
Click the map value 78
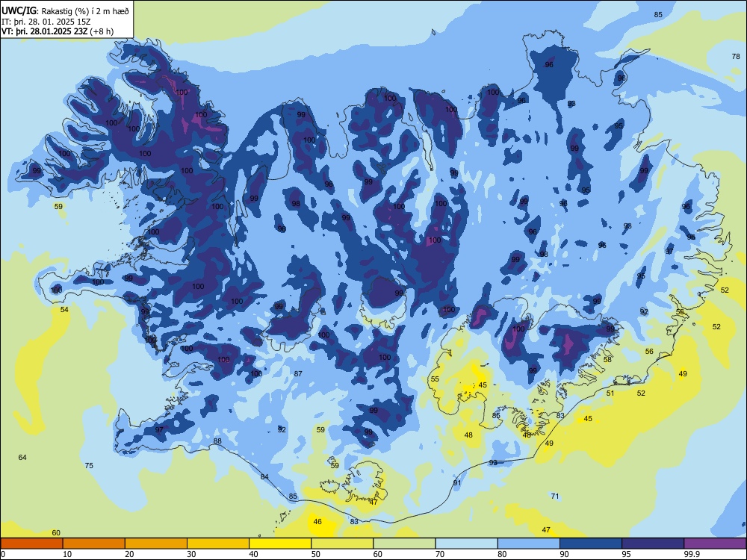click(736, 56)
